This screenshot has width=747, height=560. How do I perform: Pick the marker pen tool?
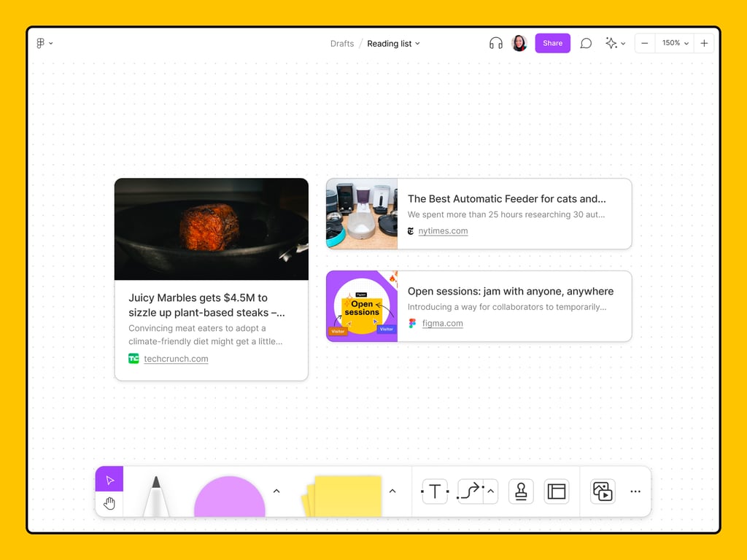click(156, 497)
